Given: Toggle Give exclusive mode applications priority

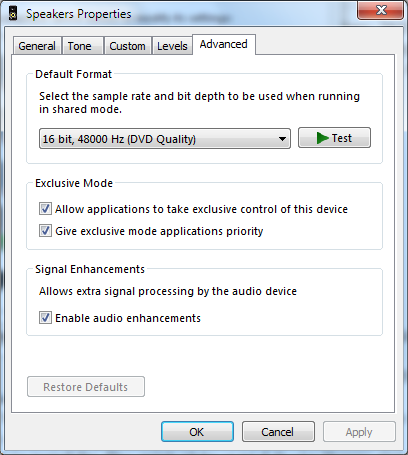Looking at the screenshot, I should [45, 231].
